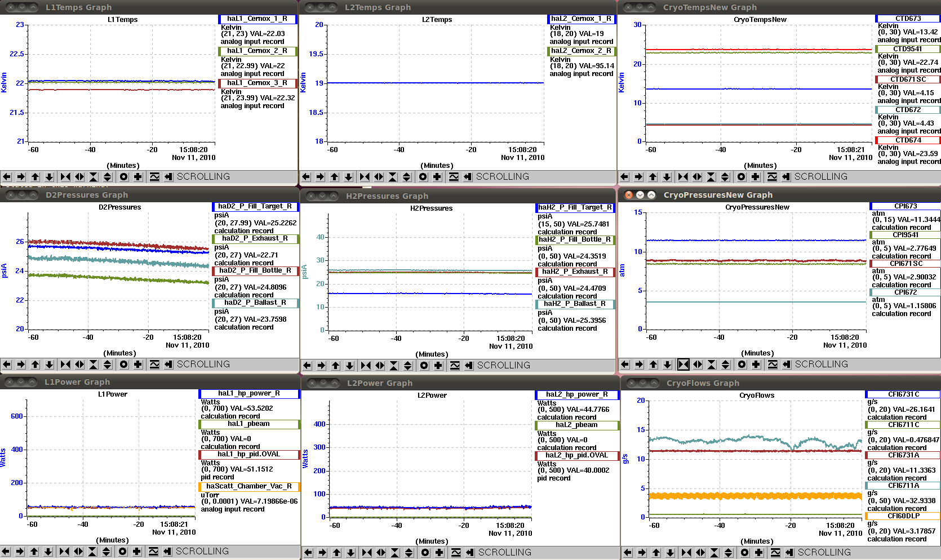
Task: Click the SCROLLING label in L2Power graph
Action: pos(505,553)
